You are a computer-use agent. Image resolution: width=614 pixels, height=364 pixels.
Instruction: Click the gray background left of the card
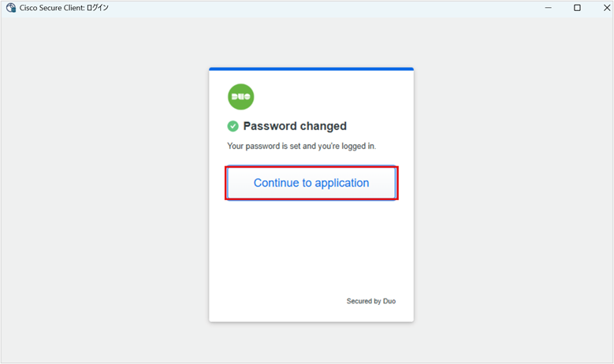[102, 197]
